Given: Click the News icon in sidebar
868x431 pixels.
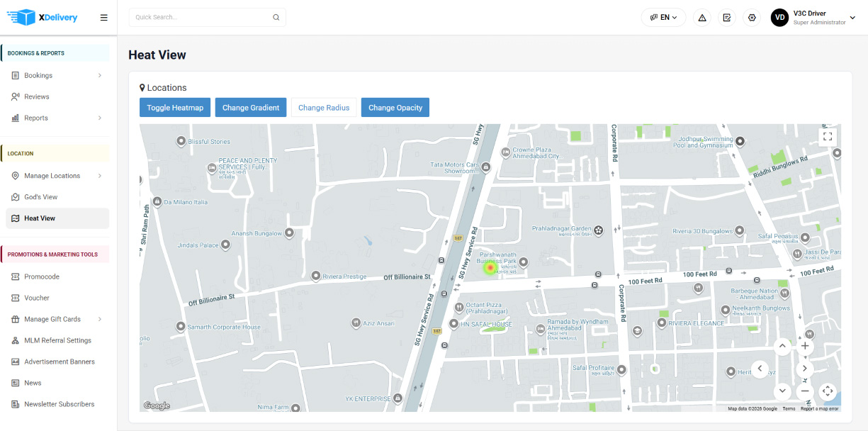Looking at the screenshot, I should tap(16, 383).
